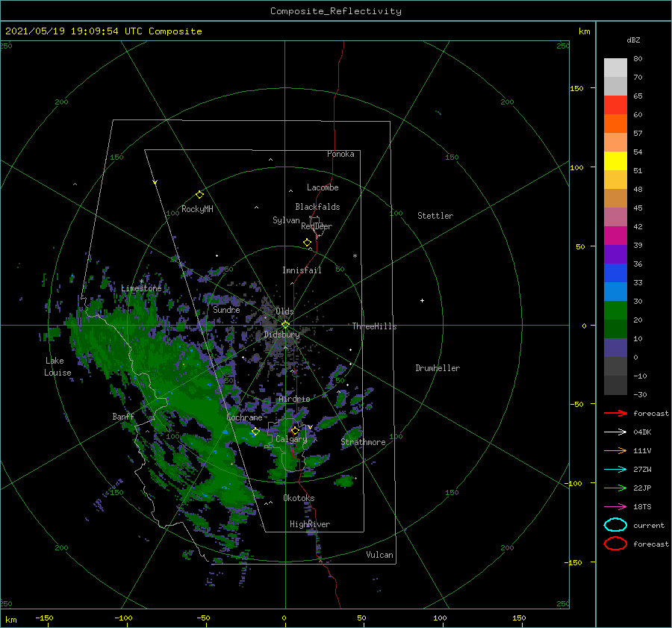Screen dimensions: 672x628
Task: Click the RedDeer city label
Action: coord(317,226)
